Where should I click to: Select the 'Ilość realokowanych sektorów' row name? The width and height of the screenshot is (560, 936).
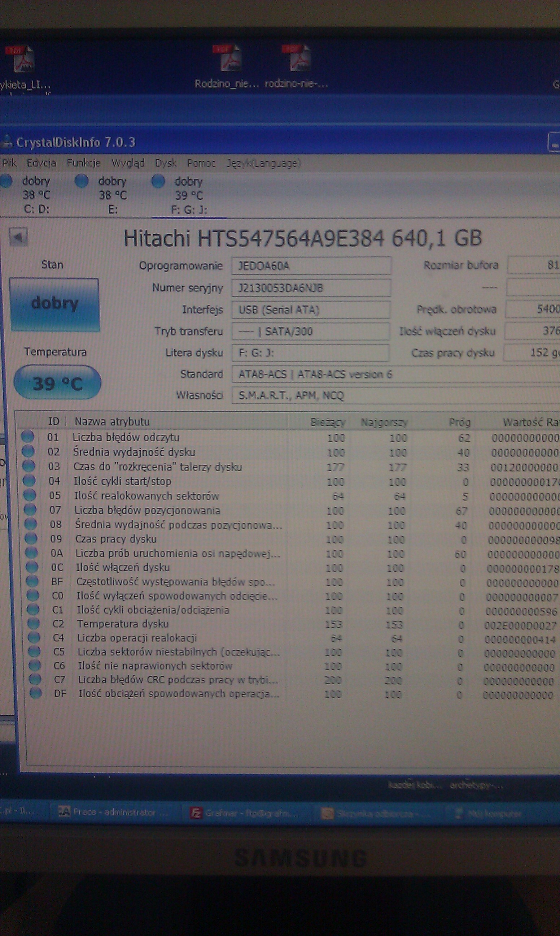(x=146, y=495)
